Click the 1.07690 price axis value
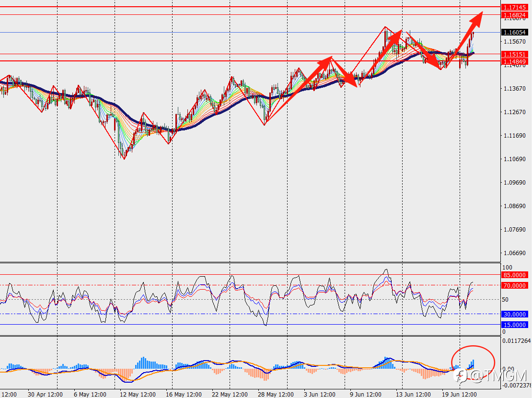 [x=515, y=230]
